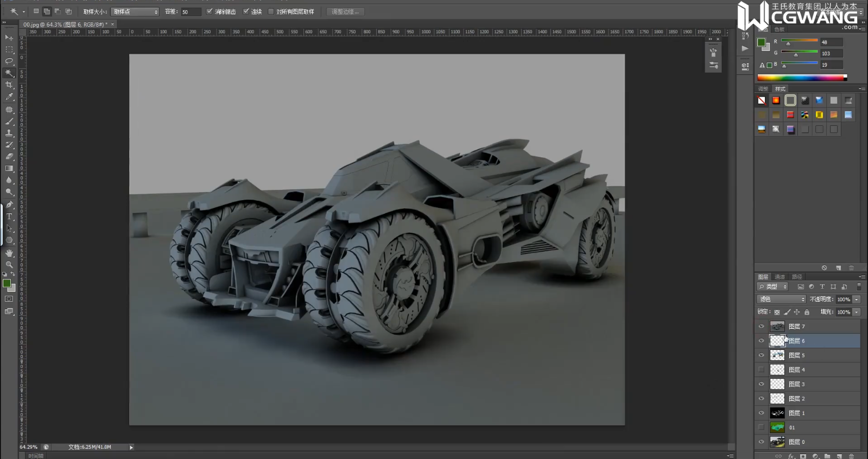
Task: Open the Opacity 100% dropdown arrow
Action: tap(857, 299)
